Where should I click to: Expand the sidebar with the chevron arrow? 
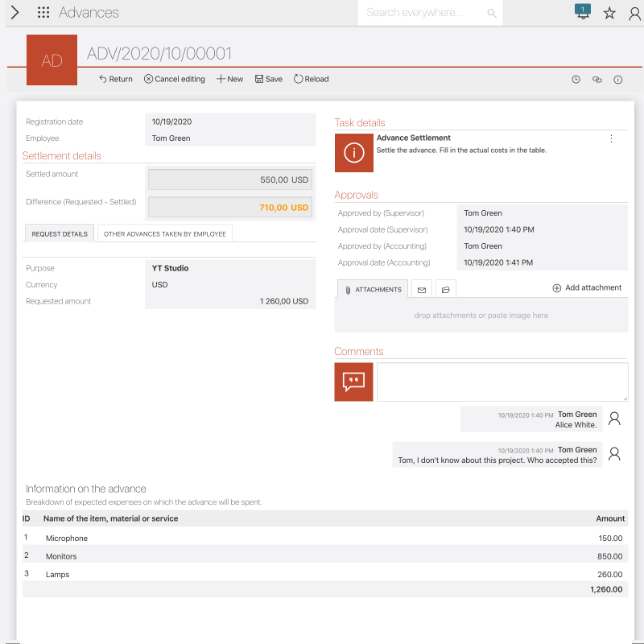pyautogui.click(x=14, y=13)
